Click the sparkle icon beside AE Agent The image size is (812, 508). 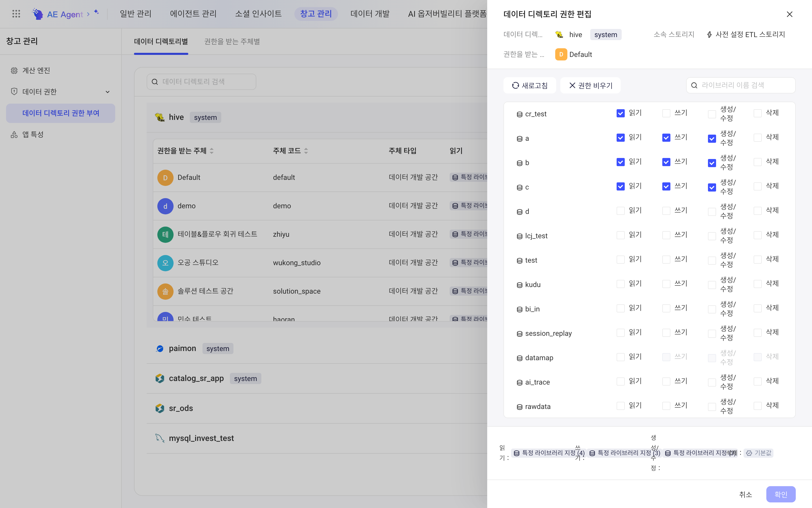[x=96, y=12]
